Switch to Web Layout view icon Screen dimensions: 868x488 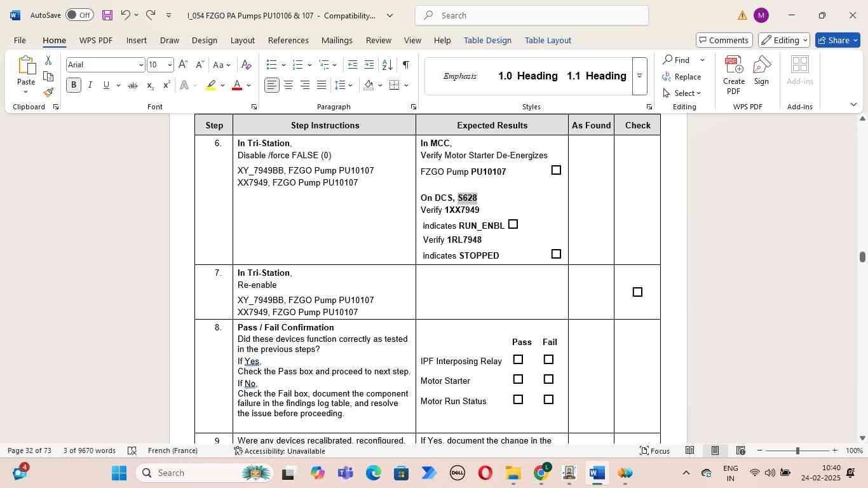point(740,451)
